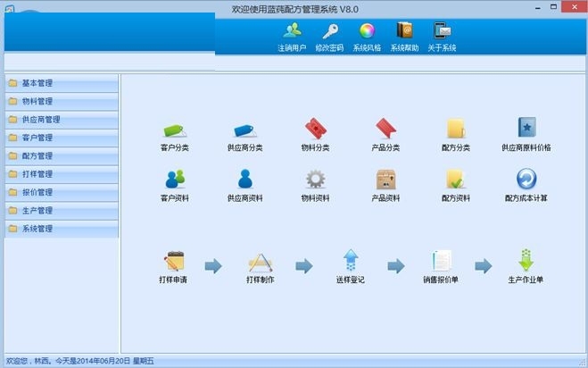Close the application window
The width and height of the screenshot is (588, 368).
pyautogui.click(x=574, y=7)
